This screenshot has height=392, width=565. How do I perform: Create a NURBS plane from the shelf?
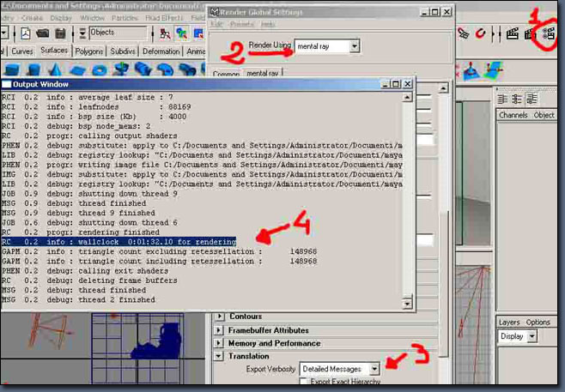[x=77, y=69]
